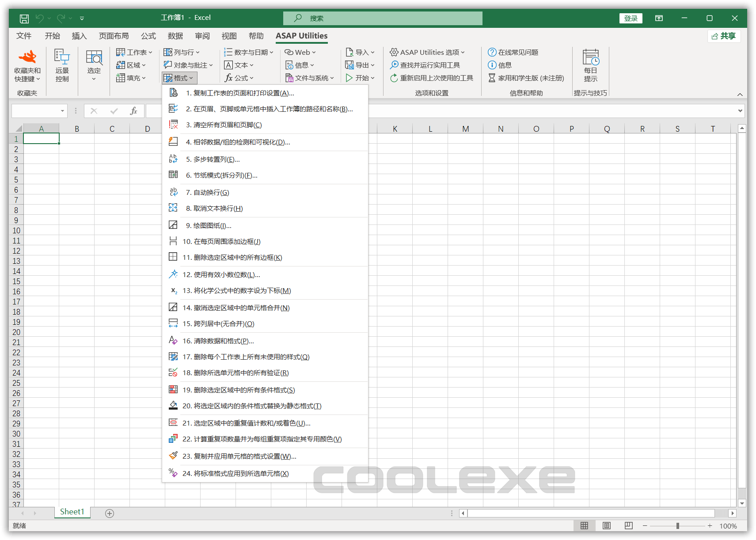The height and width of the screenshot is (540, 756).
Task: Click the Insert Function fx icon
Action: pyautogui.click(x=134, y=111)
